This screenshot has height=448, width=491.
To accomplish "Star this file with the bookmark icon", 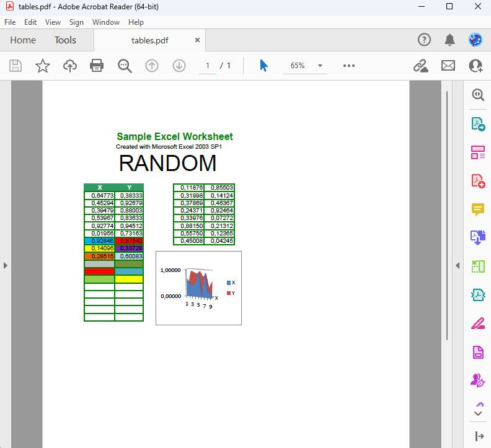I will (x=43, y=66).
